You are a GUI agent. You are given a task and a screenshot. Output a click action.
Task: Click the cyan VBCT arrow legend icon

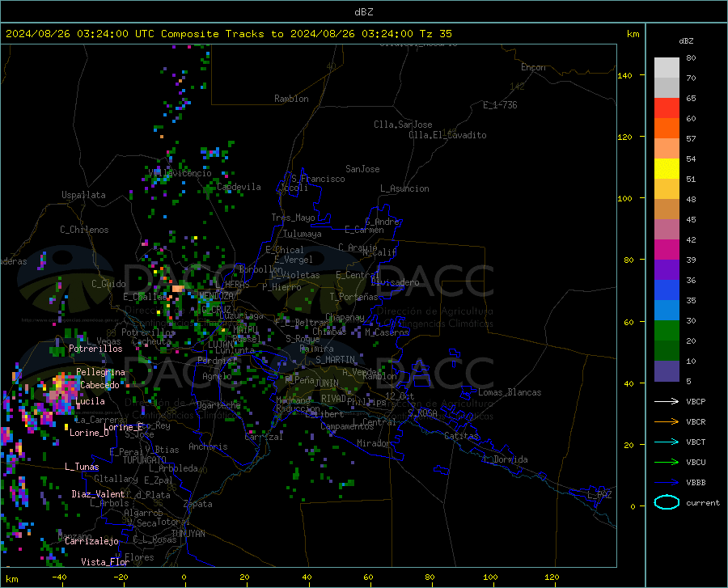[667, 442]
